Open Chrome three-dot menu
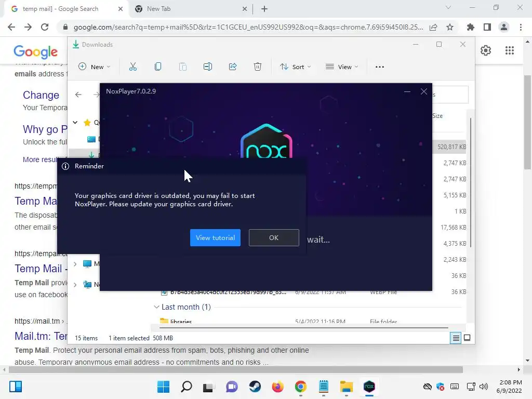532x399 pixels. pyautogui.click(x=521, y=27)
